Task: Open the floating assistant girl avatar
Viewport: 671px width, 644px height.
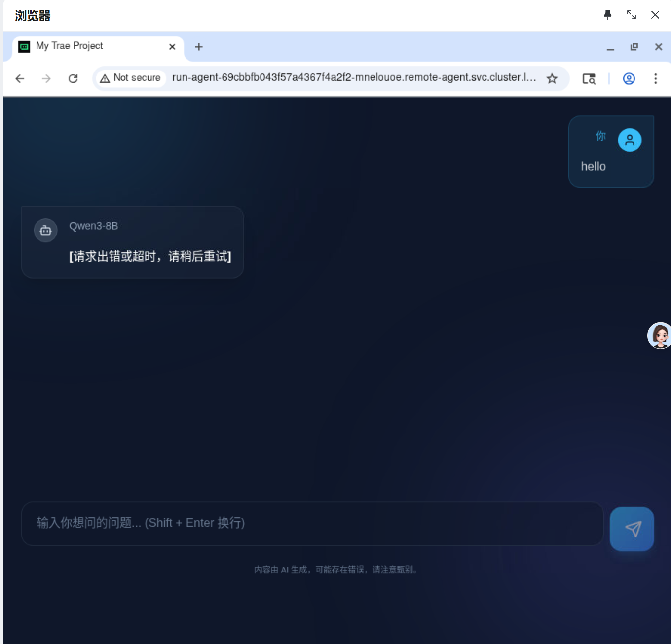Action: 660,336
